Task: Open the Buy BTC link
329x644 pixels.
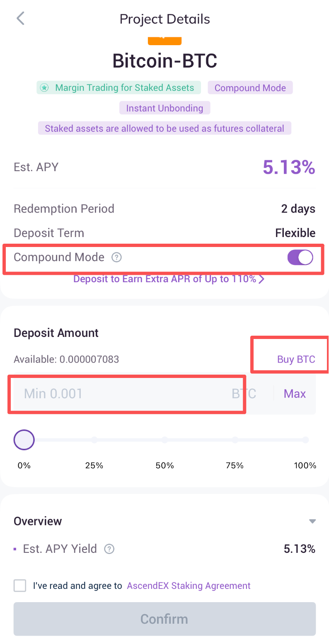Action: [296, 359]
